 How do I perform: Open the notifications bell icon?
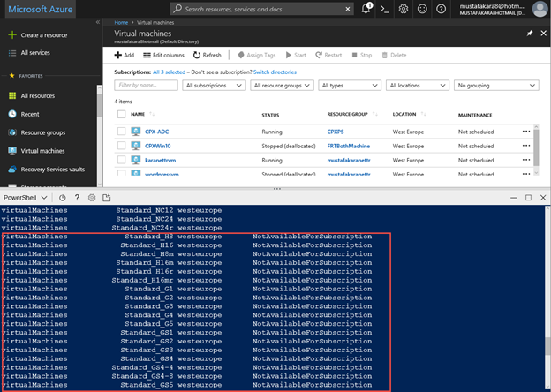[366, 9]
